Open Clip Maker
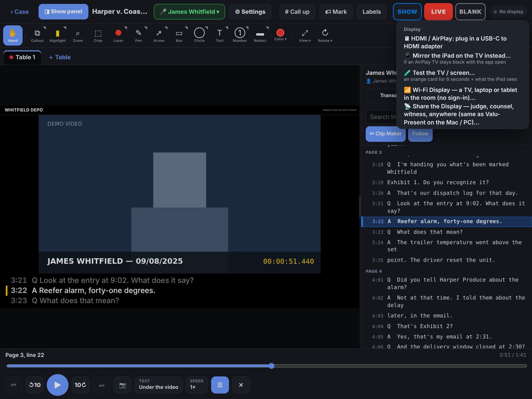This screenshot has height=399, width=532. point(386,134)
